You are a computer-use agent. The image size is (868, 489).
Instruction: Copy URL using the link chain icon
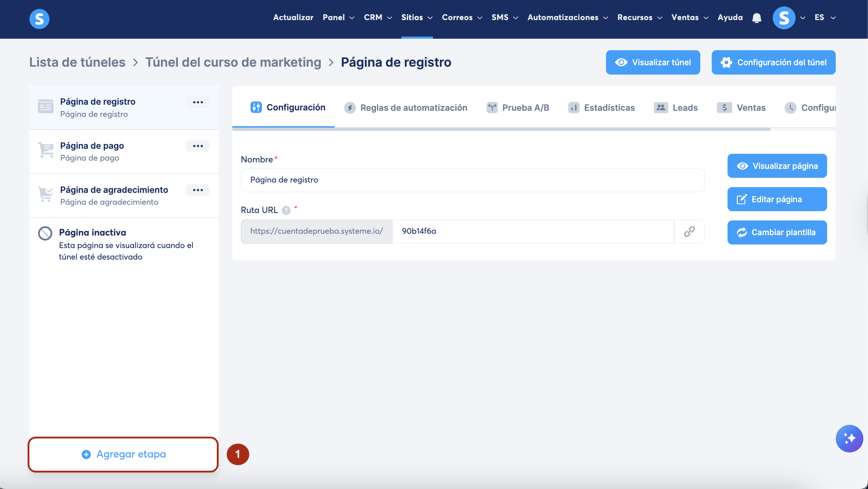pos(689,232)
